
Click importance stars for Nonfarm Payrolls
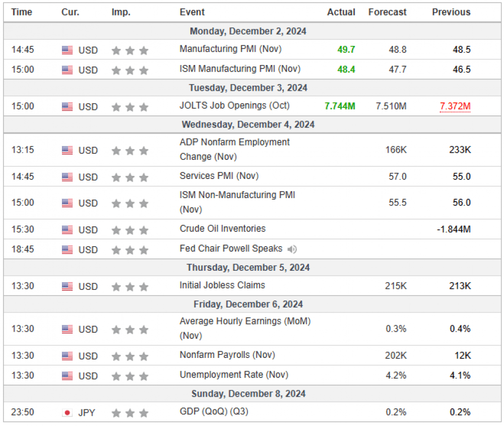130,356
